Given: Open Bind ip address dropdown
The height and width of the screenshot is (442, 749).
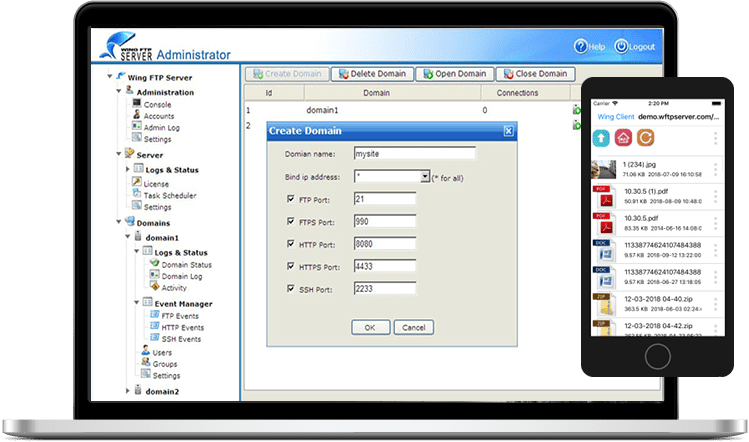Looking at the screenshot, I should pyautogui.click(x=425, y=177).
